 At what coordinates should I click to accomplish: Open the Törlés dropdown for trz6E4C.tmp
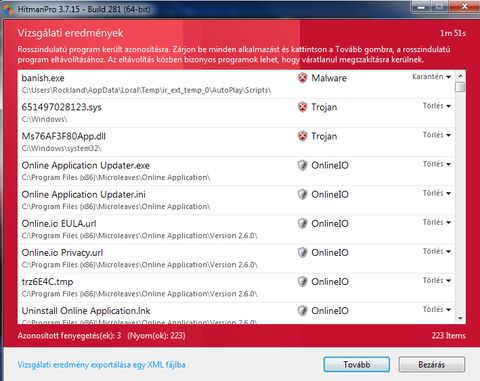[437, 280]
